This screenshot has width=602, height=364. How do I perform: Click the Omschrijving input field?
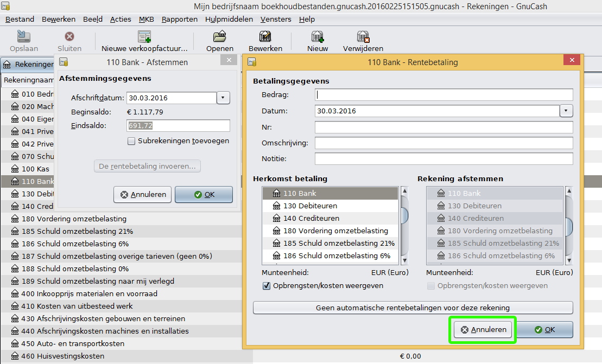click(444, 143)
